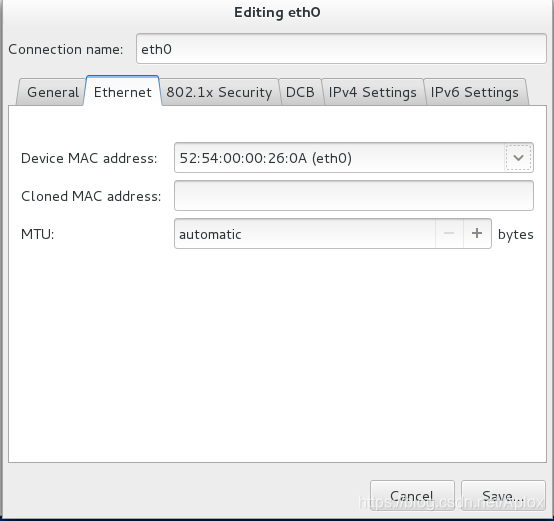Image resolution: width=554 pixels, height=521 pixels.
Task: Open the 802.1x Security tab
Action: [219, 92]
